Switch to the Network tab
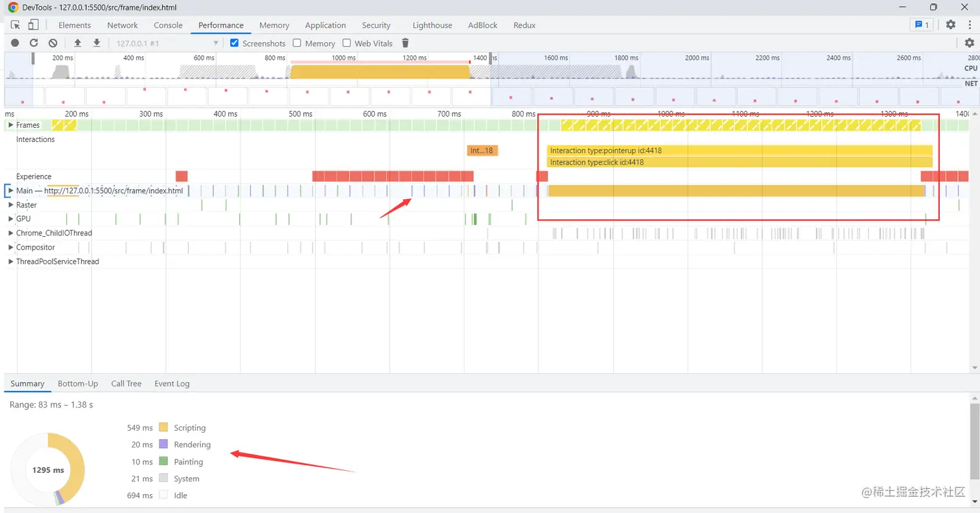Screen dimensions: 980x513 tap(122, 25)
